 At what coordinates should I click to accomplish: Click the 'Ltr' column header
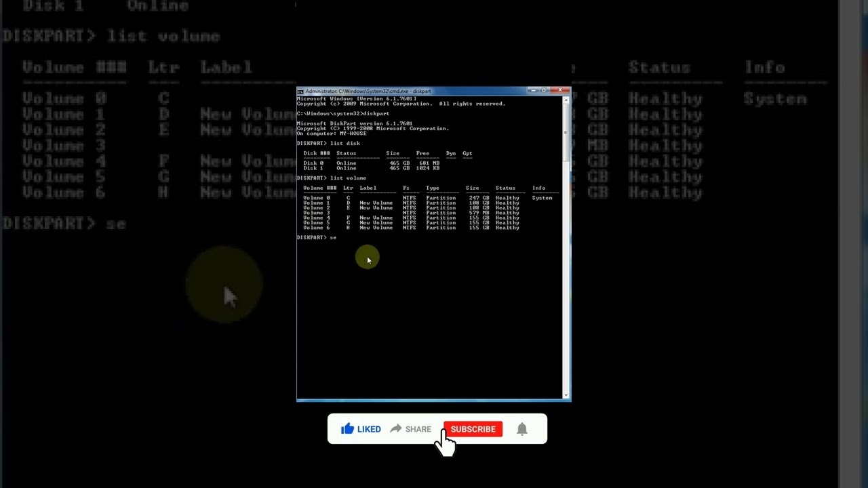click(x=348, y=188)
